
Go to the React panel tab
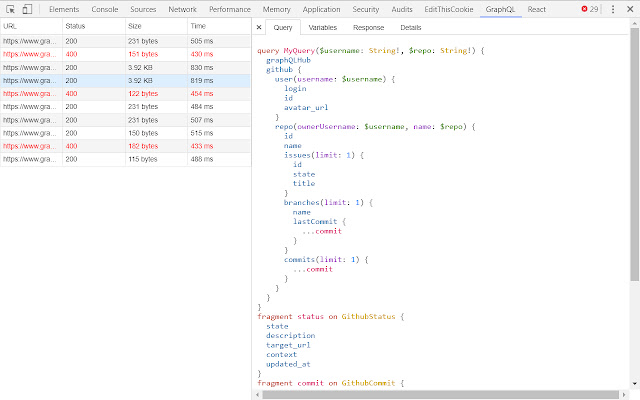pos(537,9)
